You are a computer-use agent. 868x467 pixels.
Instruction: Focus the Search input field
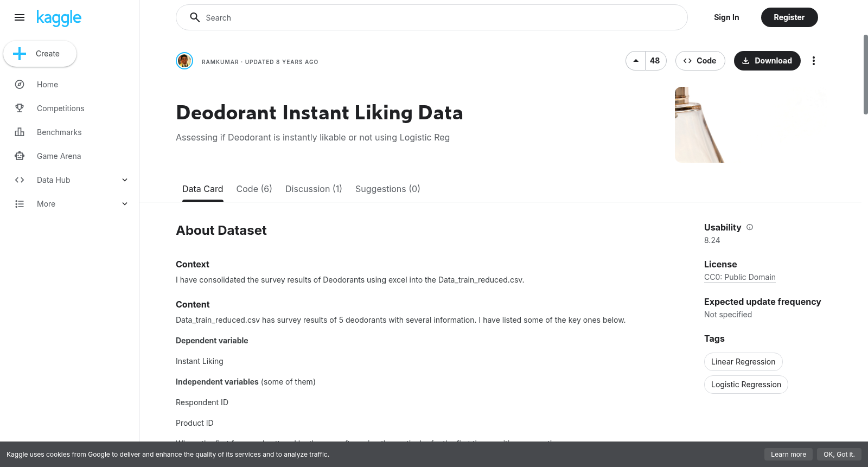431,17
